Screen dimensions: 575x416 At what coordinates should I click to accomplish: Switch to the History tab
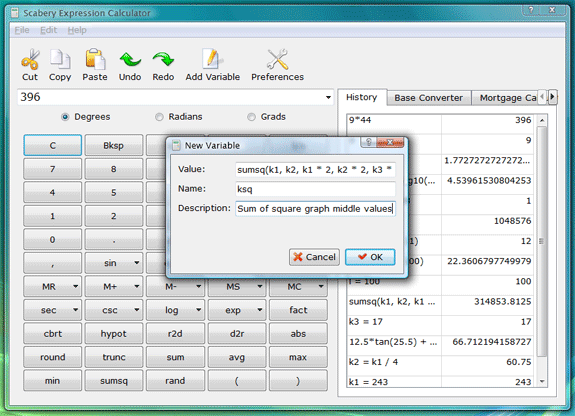[362, 97]
